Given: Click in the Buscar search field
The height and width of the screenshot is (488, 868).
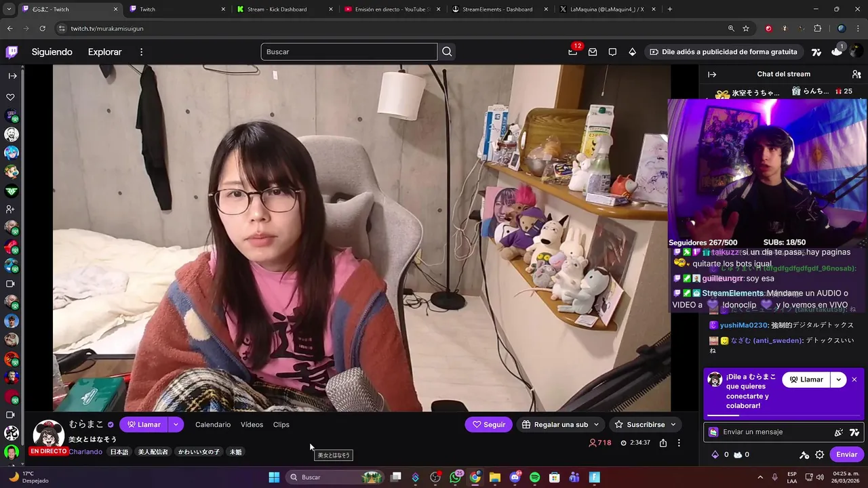Looking at the screenshot, I should [349, 52].
